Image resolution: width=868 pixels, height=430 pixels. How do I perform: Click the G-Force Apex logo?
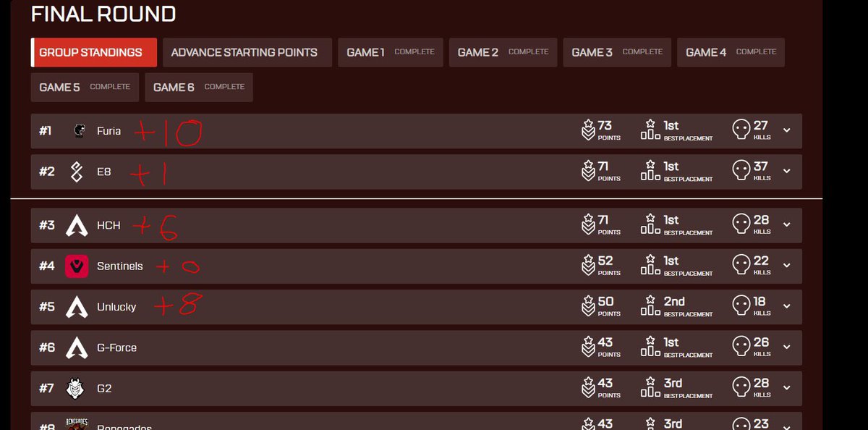(x=77, y=347)
